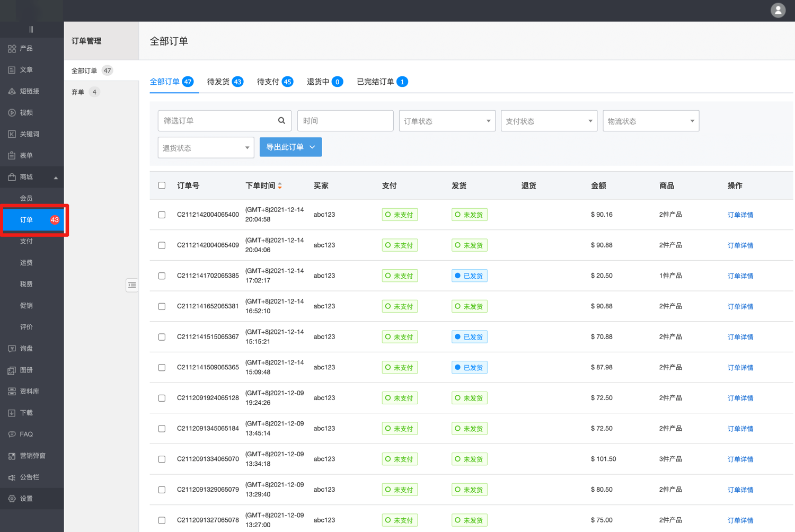Open the 退货状态 dropdown
Image resolution: width=795 pixels, height=532 pixels.
[x=206, y=148]
